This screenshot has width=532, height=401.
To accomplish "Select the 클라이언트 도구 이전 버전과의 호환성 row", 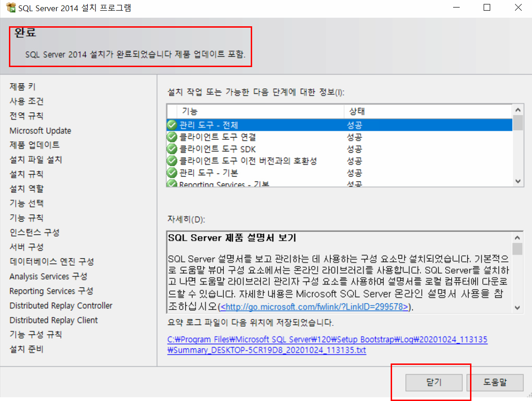I will [x=339, y=161].
